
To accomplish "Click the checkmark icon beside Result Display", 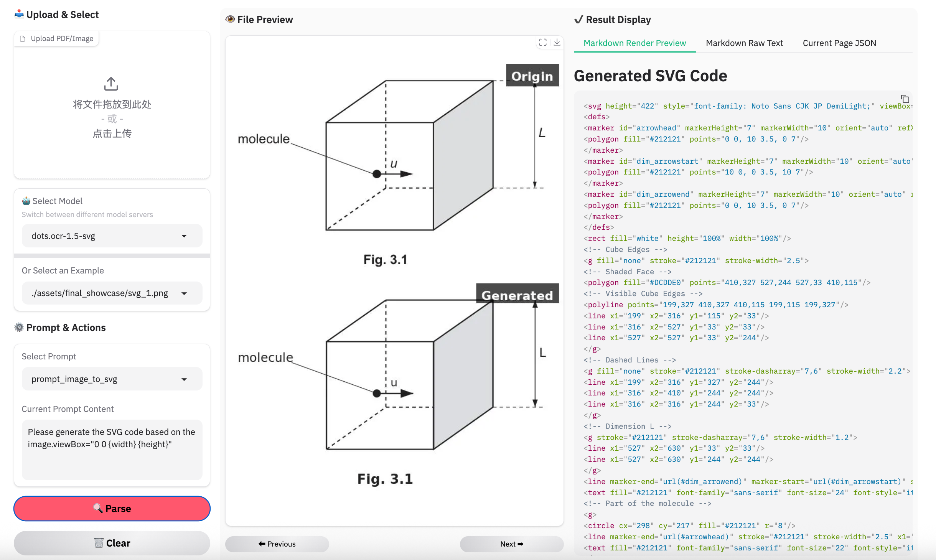I will [x=578, y=19].
